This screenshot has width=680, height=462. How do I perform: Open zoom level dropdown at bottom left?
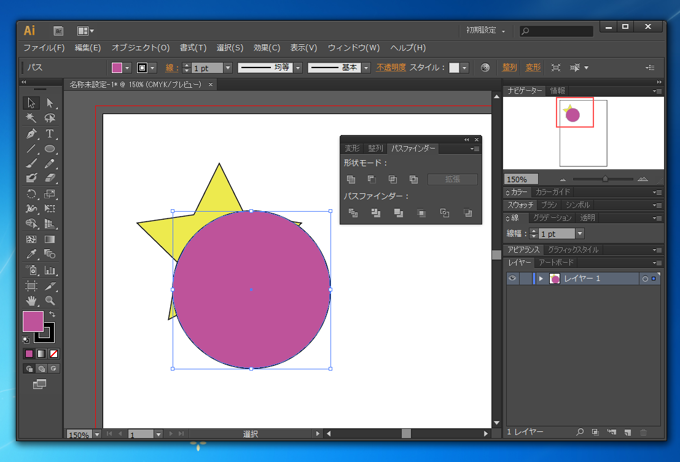tap(97, 434)
